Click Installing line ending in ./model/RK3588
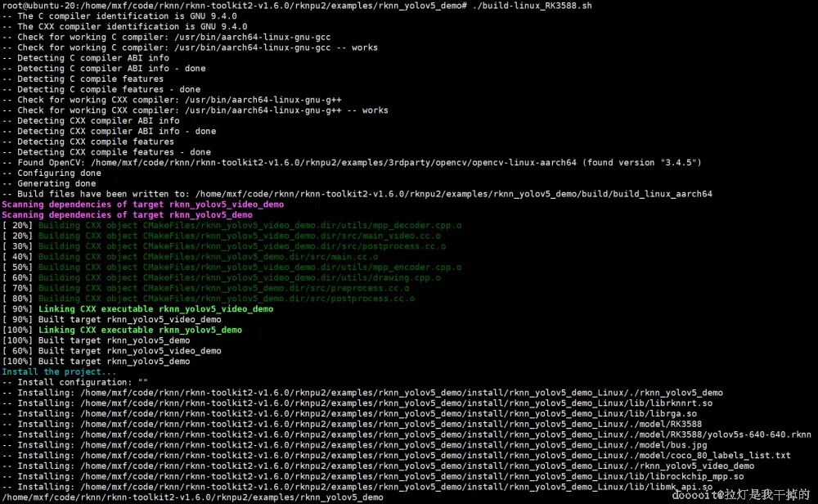The image size is (818, 504). (352, 424)
